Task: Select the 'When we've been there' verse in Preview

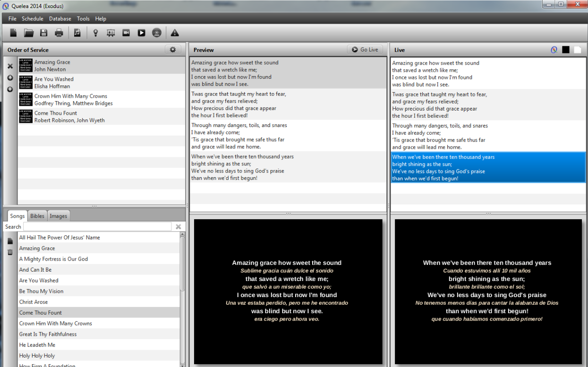Action: 288,167
